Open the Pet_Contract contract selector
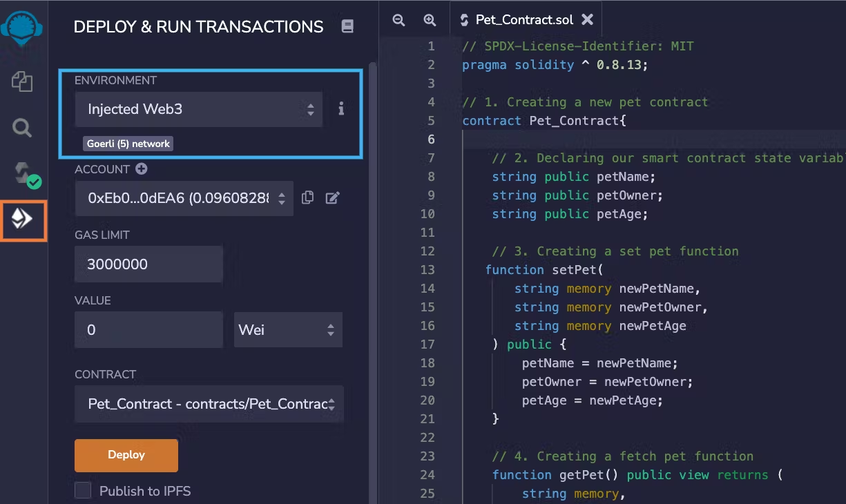This screenshot has height=504, width=846. tap(209, 404)
